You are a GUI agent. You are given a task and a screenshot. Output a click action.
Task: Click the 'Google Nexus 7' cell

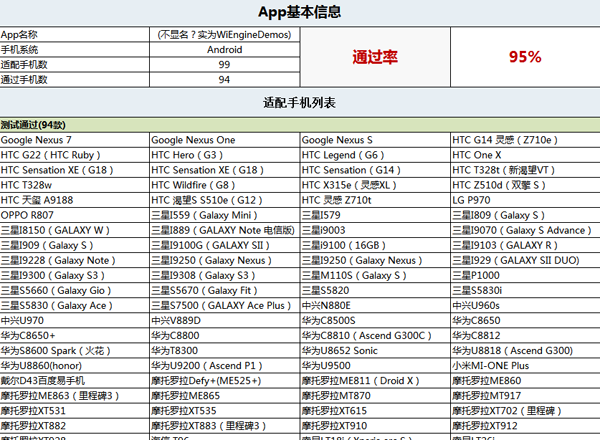click(x=75, y=140)
